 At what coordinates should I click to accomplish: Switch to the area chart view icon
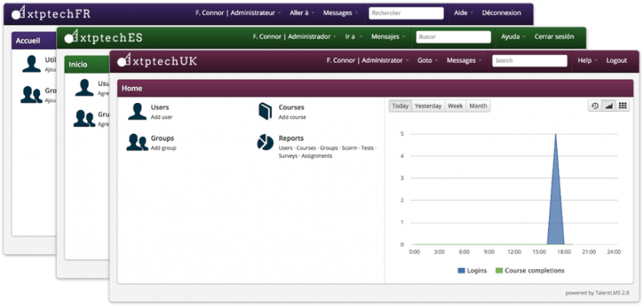[x=609, y=106]
